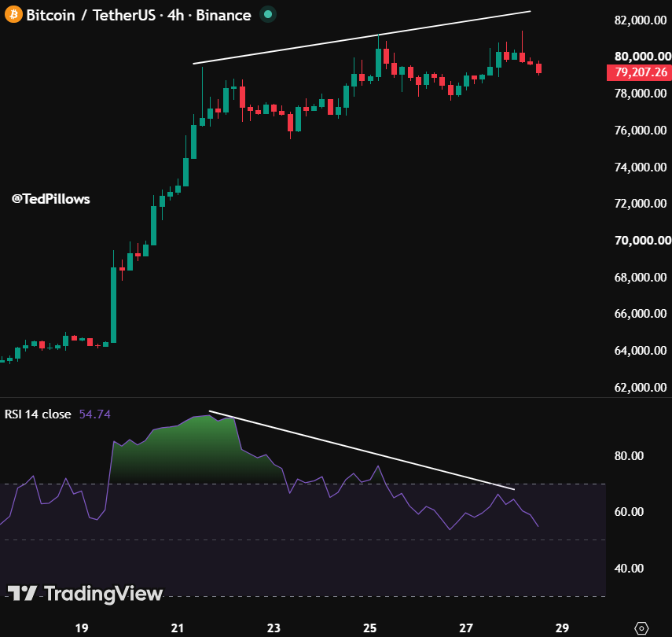Click the 74,000.00 price axis label

tap(641, 168)
